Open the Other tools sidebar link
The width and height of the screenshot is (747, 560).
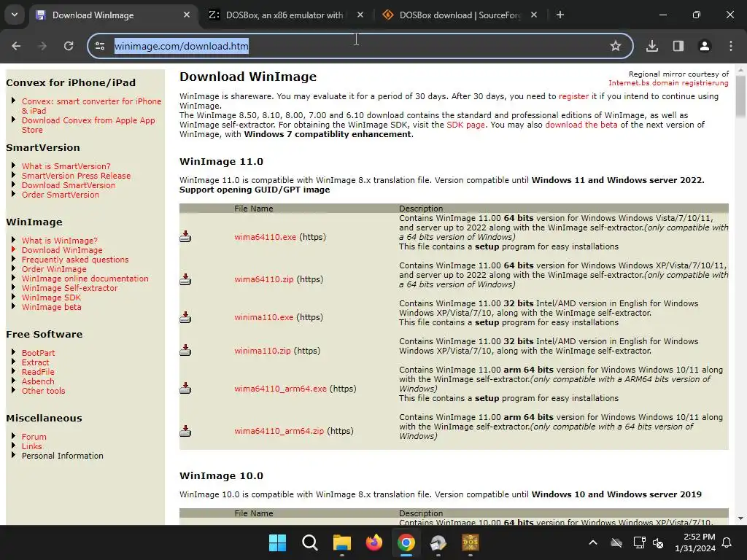pyautogui.click(x=43, y=391)
